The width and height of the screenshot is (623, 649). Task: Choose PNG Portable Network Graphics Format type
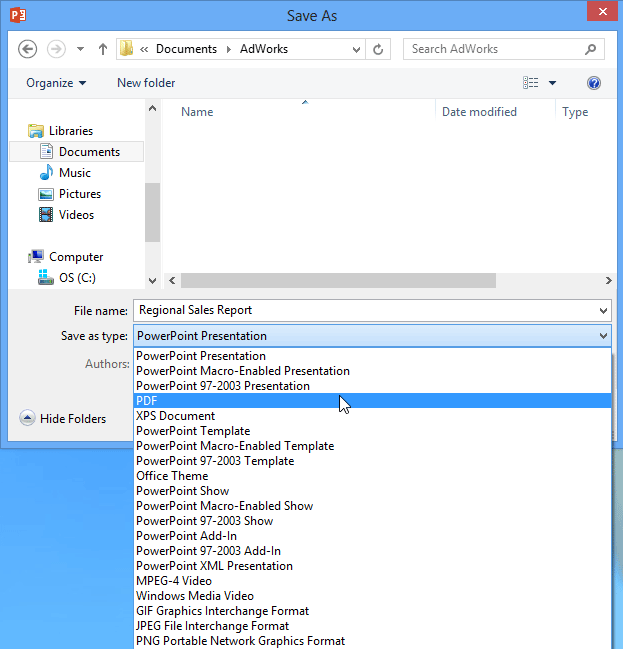click(x=373, y=641)
